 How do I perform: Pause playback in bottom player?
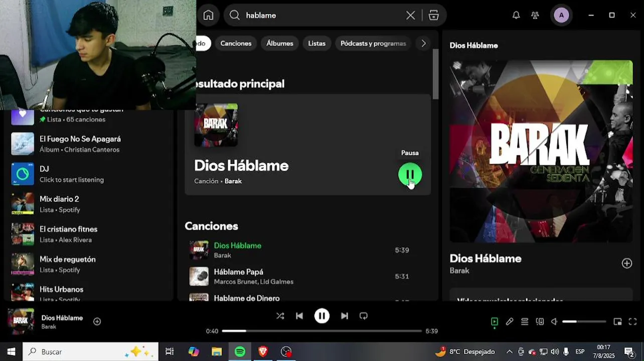322,316
